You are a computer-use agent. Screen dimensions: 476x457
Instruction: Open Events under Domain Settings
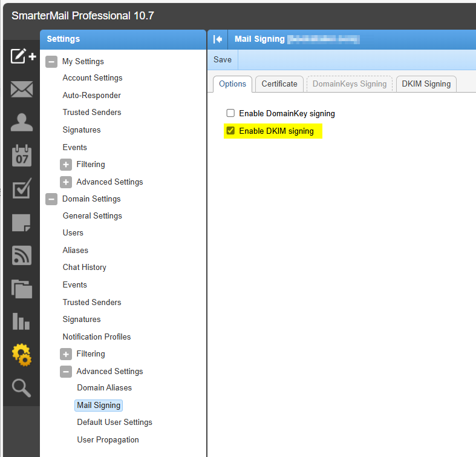coord(74,284)
